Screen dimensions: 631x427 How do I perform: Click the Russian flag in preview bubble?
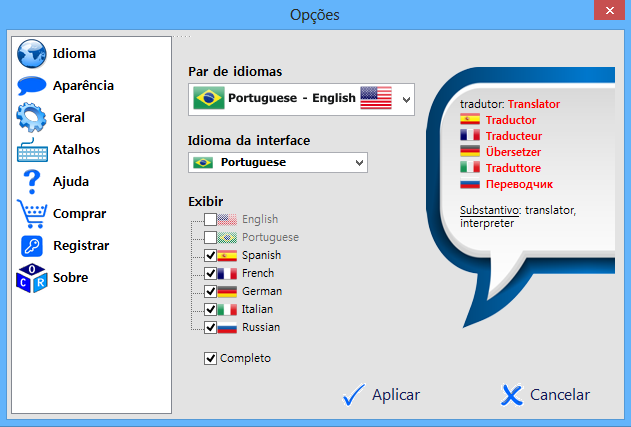coord(470,184)
